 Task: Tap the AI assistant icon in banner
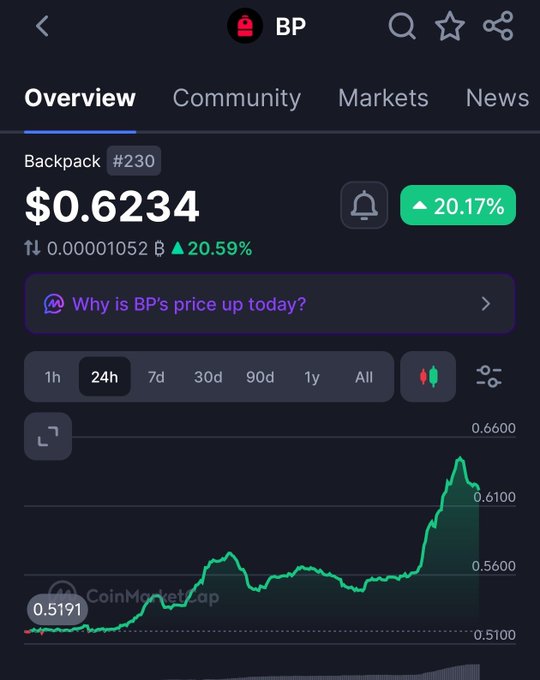pos(54,304)
